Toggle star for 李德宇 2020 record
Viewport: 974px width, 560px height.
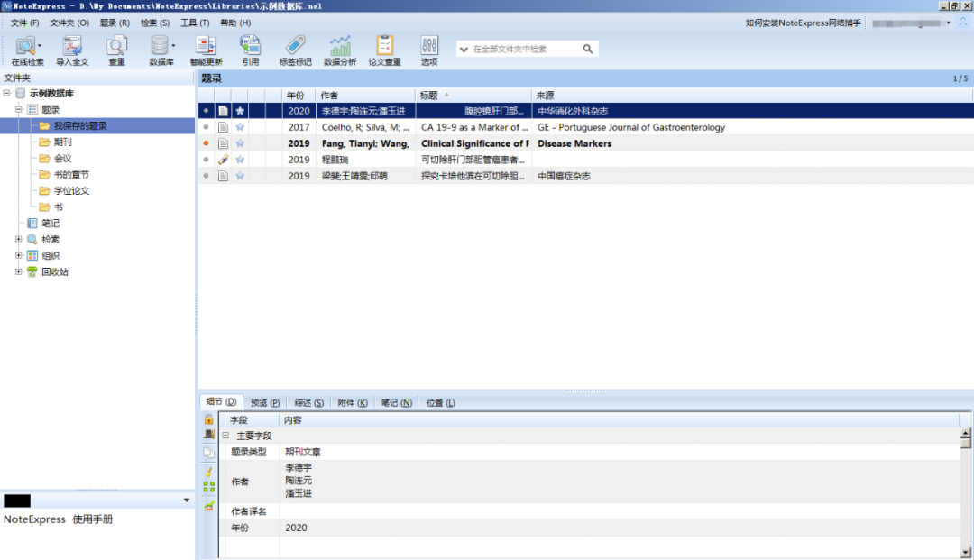point(240,111)
